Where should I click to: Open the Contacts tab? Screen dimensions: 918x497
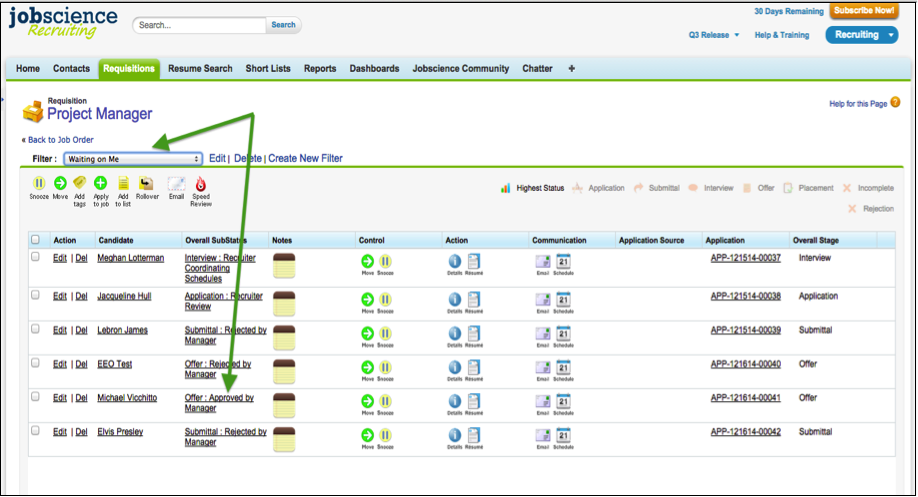point(71,68)
